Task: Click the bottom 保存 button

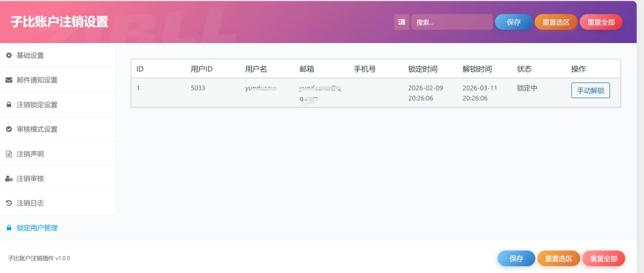Action: click(x=516, y=259)
